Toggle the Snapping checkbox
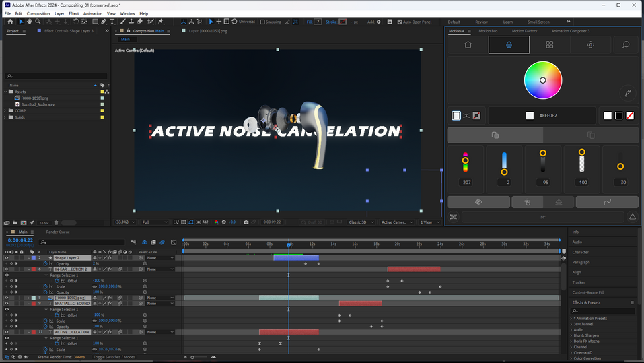 coord(262,22)
